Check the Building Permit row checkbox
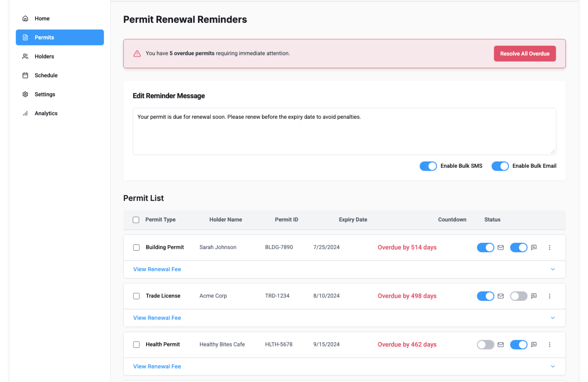 coord(136,247)
